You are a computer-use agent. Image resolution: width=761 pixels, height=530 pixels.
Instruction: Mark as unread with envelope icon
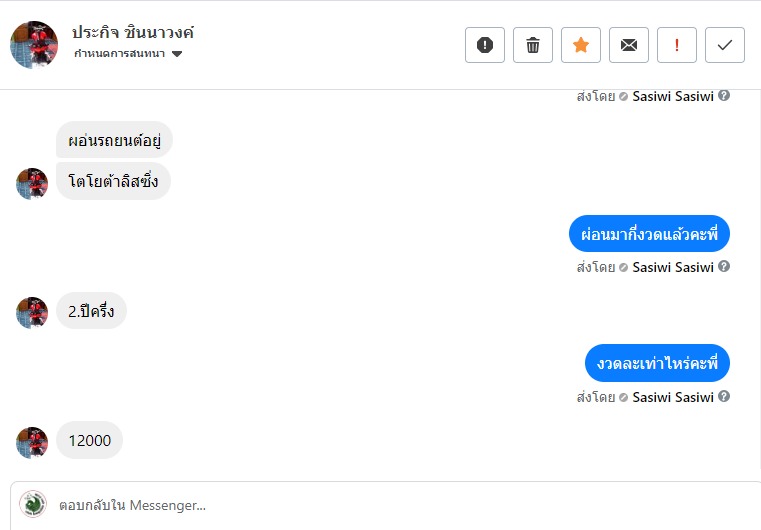click(x=629, y=45)
